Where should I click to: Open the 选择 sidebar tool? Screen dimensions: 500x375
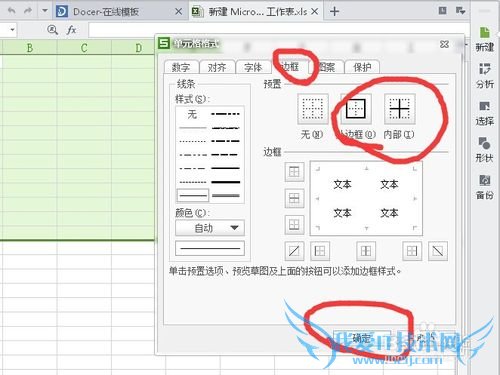point(485,113)
